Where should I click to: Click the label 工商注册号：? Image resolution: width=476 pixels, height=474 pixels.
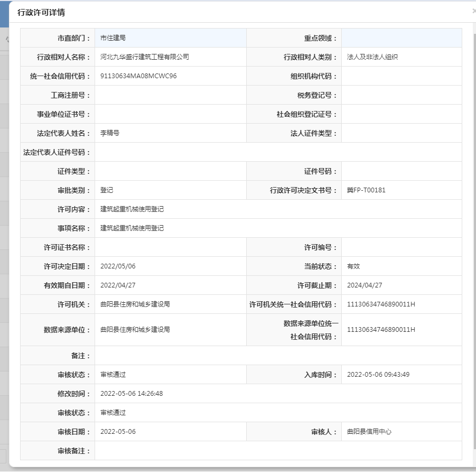70,95
